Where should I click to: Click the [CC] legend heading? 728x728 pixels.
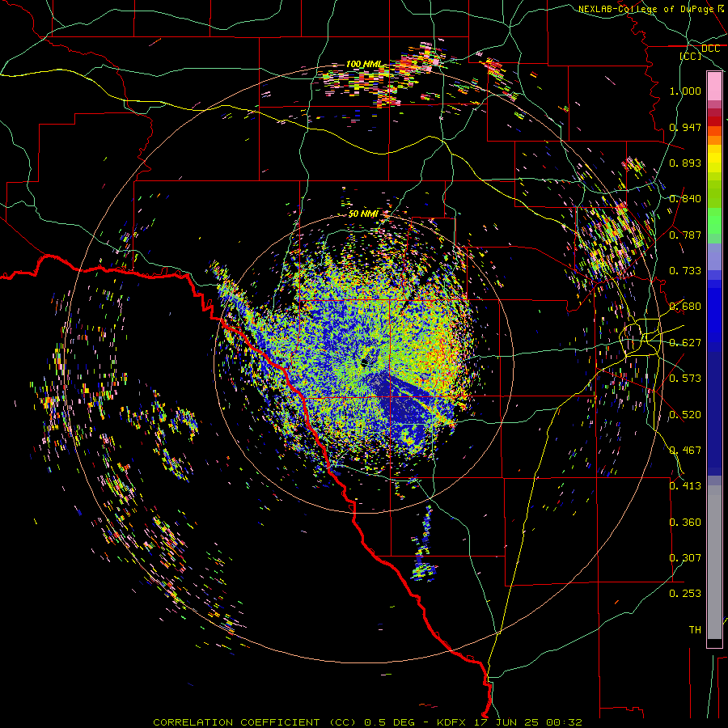[x=691, y=56]
